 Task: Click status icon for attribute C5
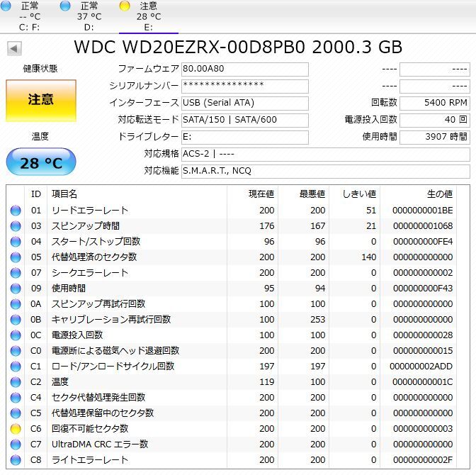[x=16, y=413]
